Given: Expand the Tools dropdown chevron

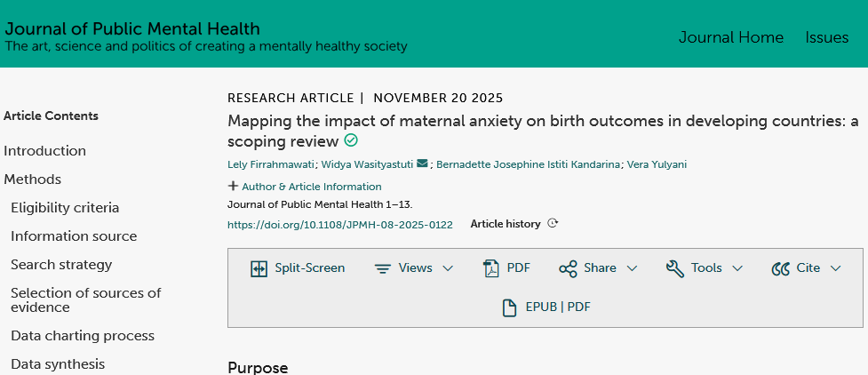Looking at the screenshot, I should pos(737,268).
